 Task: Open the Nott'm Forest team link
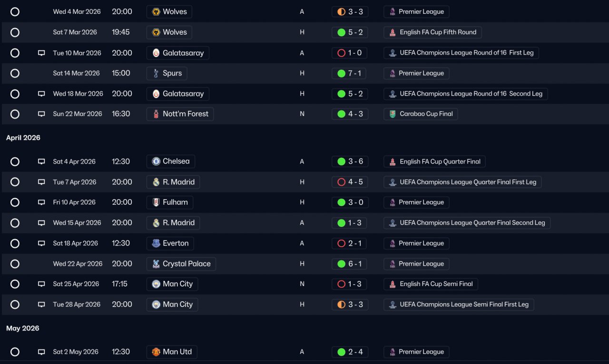tap(180, 114)
